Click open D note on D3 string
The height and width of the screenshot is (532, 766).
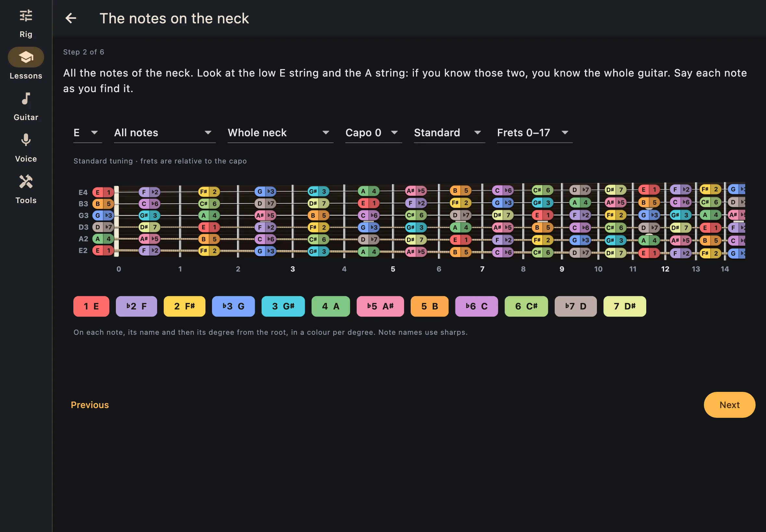(103, 227)
